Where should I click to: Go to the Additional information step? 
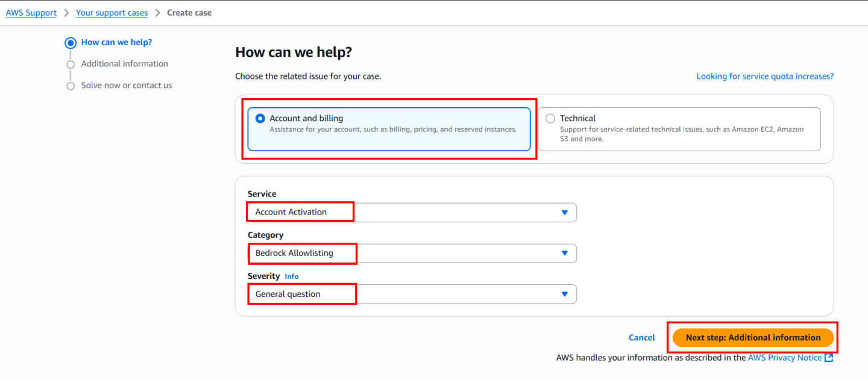pos(125,64)
